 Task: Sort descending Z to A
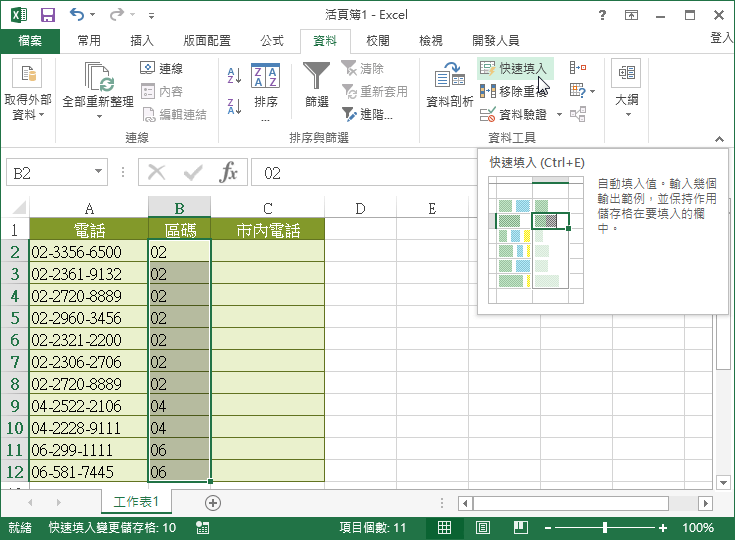[x=234, y=106]
